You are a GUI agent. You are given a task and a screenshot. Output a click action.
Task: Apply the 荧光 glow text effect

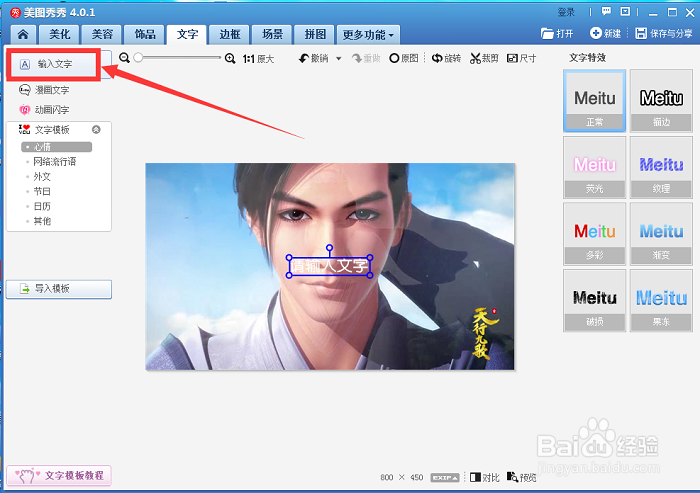pos(595,167)
